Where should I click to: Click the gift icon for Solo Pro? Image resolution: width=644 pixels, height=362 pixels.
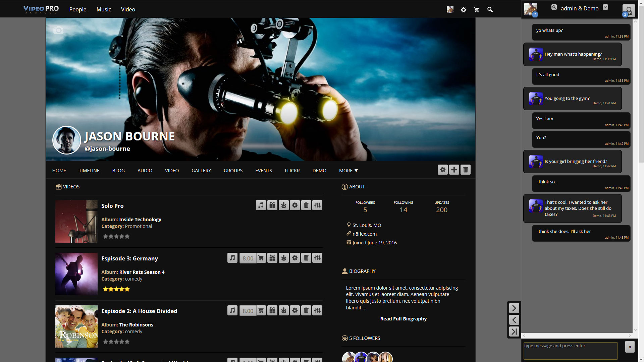pos(272,205)
